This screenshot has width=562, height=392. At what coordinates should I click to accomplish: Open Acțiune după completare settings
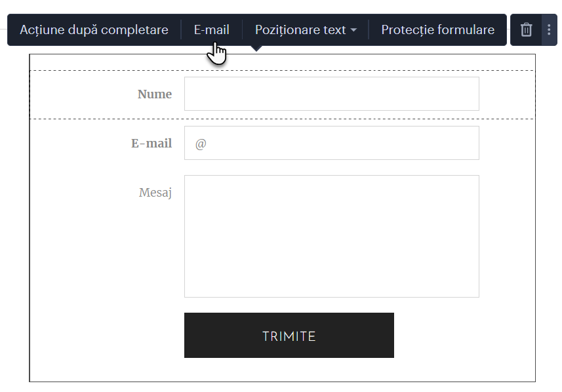point(94,29)
